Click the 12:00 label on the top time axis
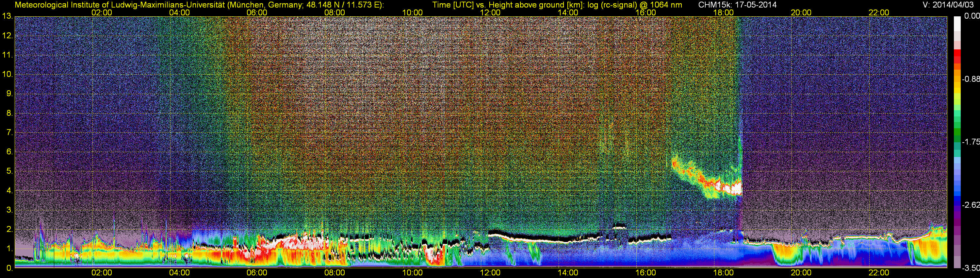 490,12
